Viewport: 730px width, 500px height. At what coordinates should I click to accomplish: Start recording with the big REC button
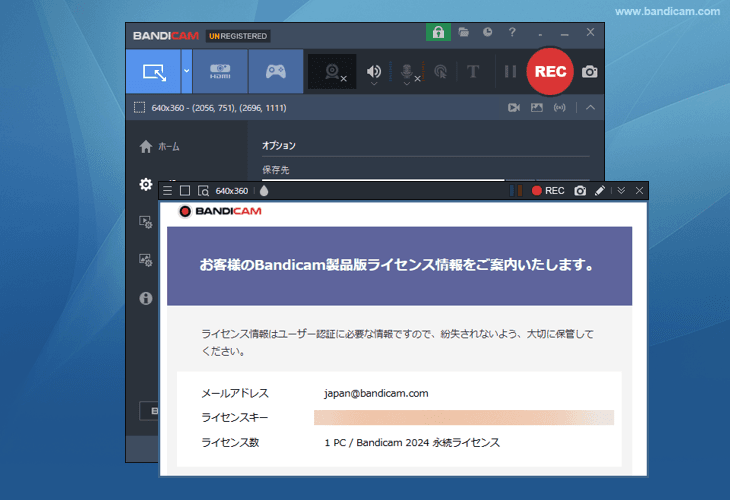coord(550,72)
